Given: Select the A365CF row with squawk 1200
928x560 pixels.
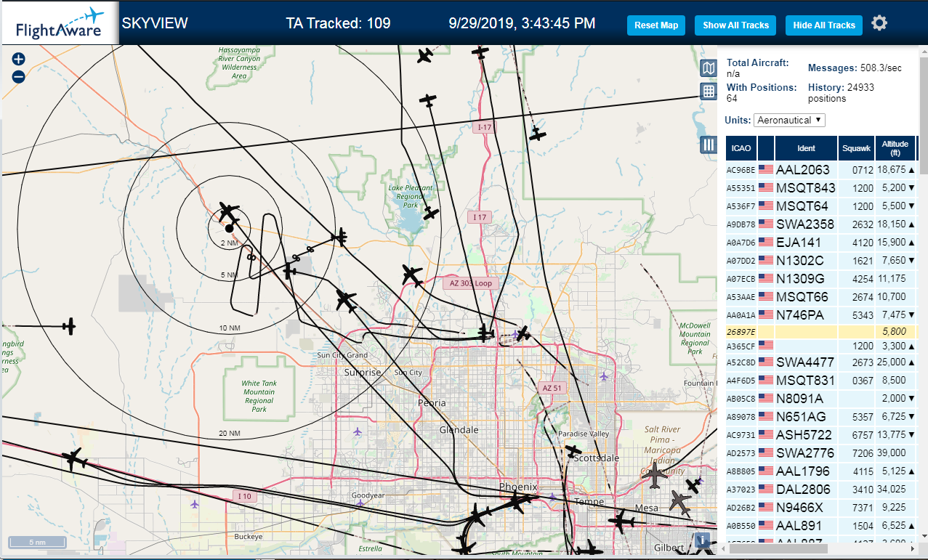Looking at the screenshot, I should (821, 346).
